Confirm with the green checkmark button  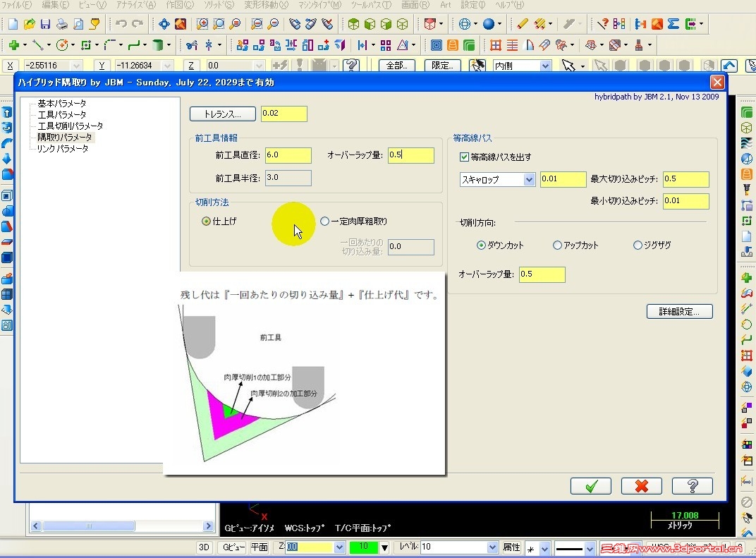point(591,485)
